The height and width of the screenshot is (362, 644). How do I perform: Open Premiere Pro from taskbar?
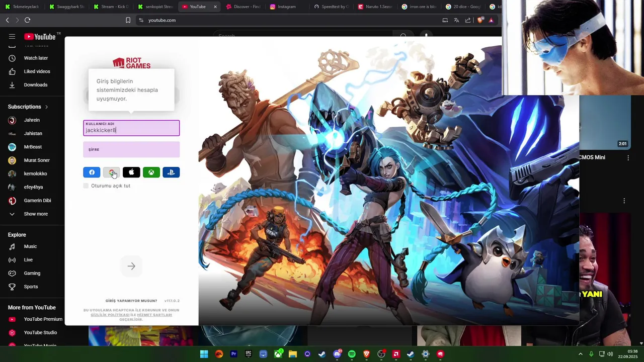pyautogui.click(x=233, y=354)
